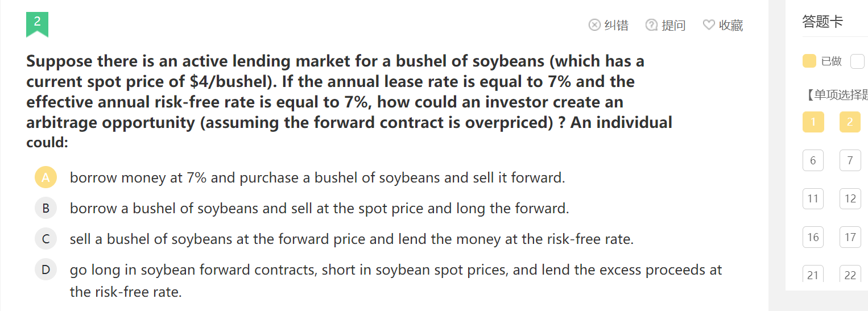The height and width of the screenshot is (311, 868).
Task: Jump to question 2 in answer card
Action: coord(850,122)
